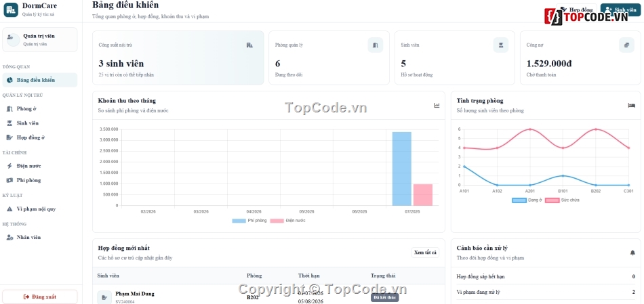Go to Nhân viên sidebar page
This screenshot has width=644, height=304.
pos(39,237)
